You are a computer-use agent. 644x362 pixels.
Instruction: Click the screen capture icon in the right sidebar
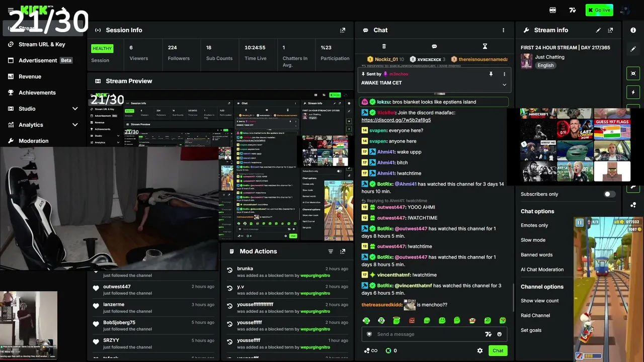coord(633,73)
